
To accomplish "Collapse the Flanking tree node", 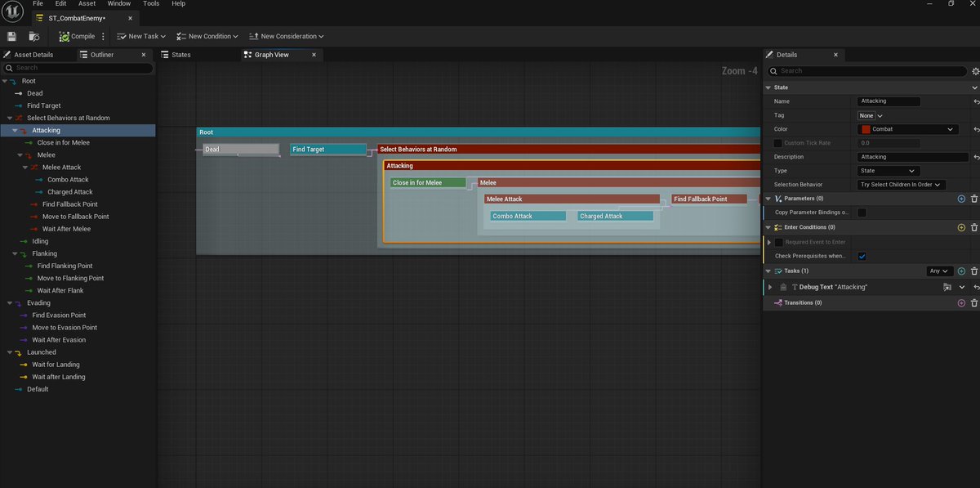I will tap(16, 253).
